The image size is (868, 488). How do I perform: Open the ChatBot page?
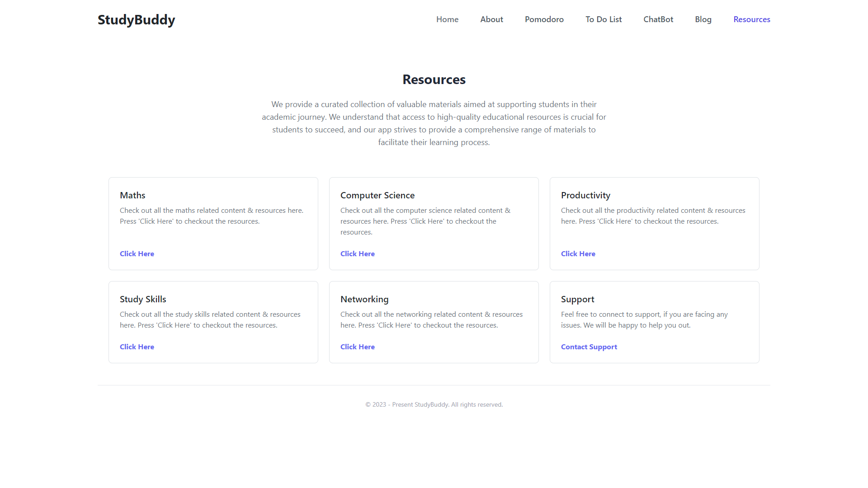coord(658,19)
